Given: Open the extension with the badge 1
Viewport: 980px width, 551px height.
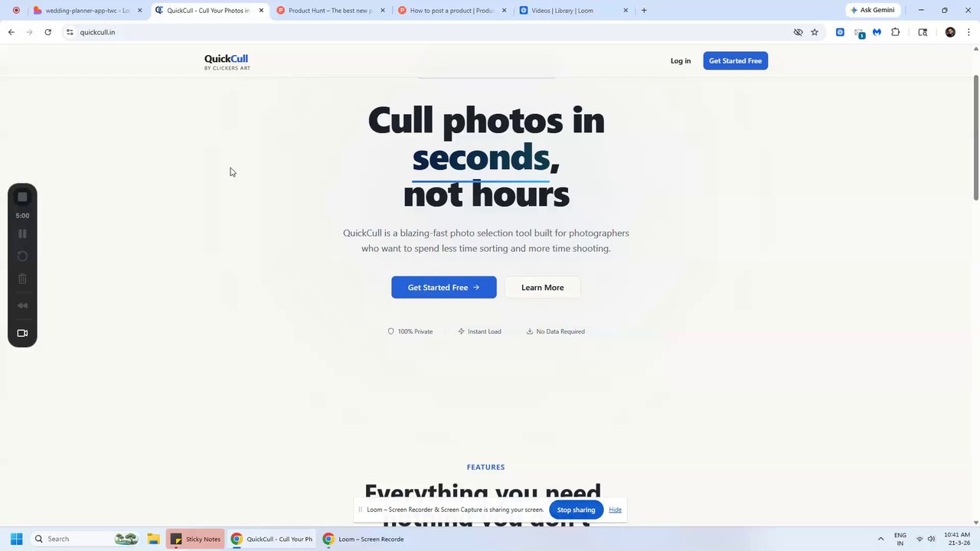Looking at the screenshot, I should pyautogui.click(x=859, y=33).
